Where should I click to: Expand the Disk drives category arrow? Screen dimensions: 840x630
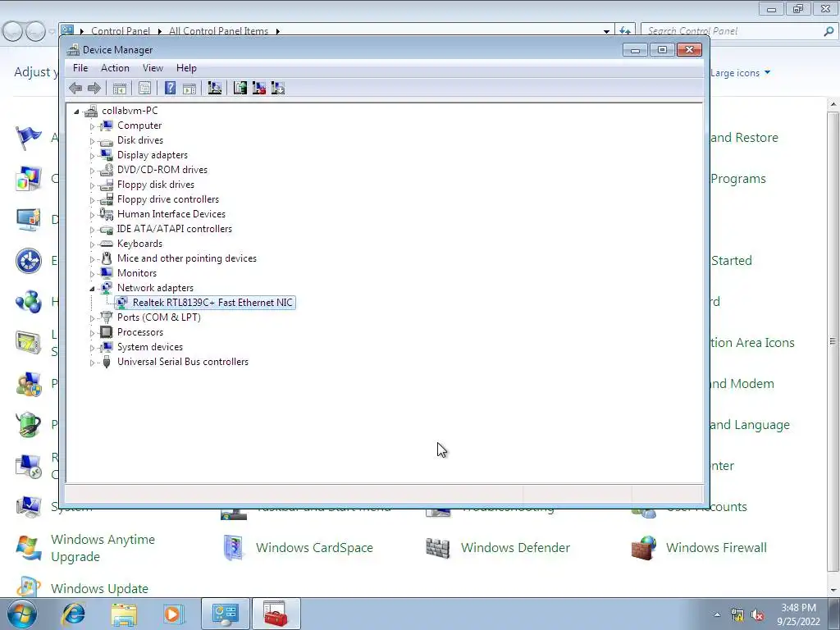(92, 141)
